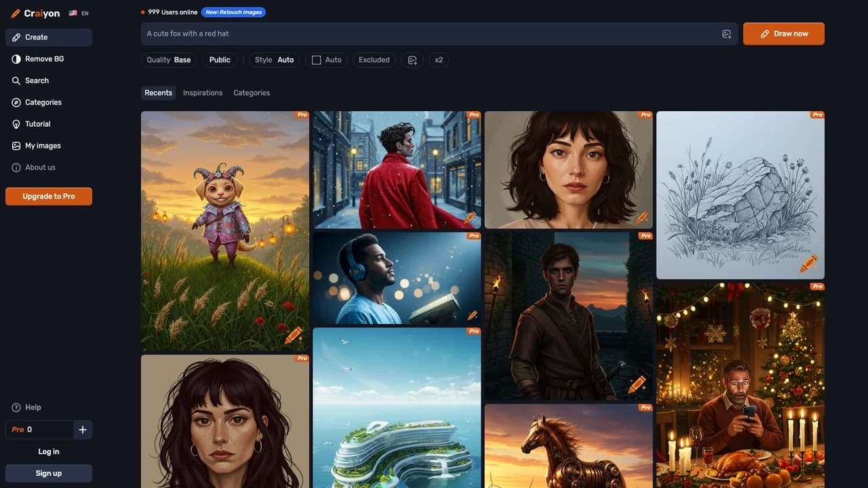This screenshot has width=868, height=488.
Task: Select the Categories tab beside Inspirations
Action: 252,93
